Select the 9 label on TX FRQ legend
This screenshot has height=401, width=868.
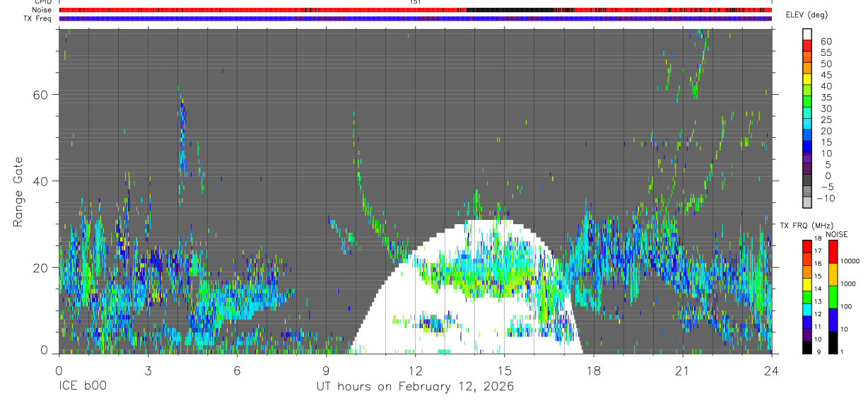817,351
